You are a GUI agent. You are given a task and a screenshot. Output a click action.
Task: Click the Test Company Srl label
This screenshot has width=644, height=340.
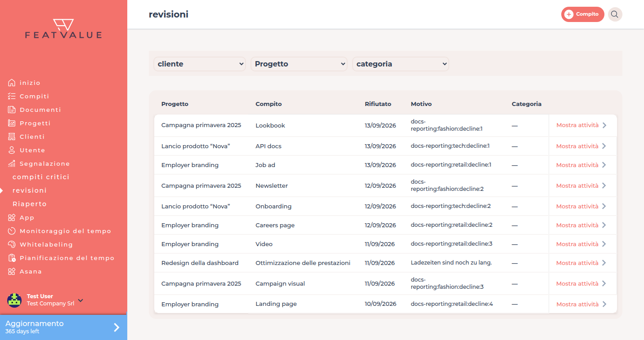point(50,304)
